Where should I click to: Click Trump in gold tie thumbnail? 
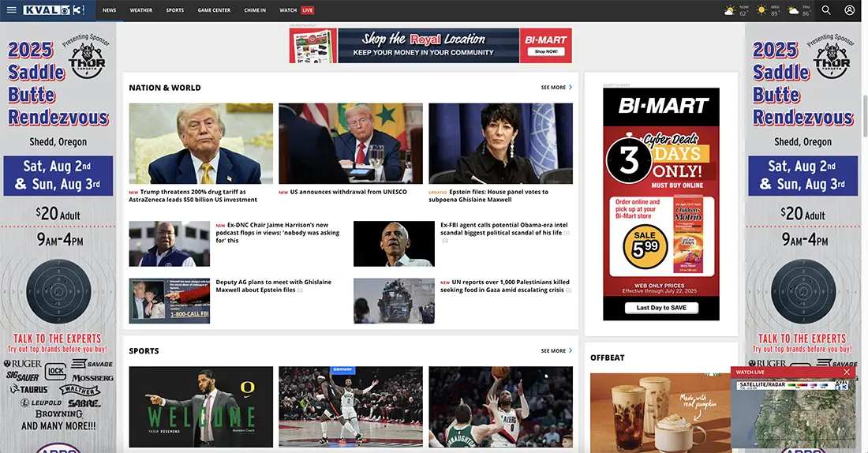[x=201, y=144]
